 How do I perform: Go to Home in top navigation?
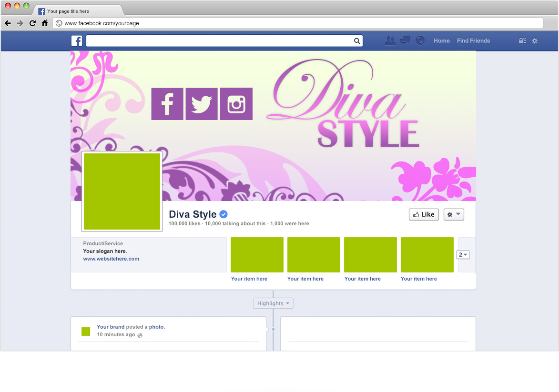click(441, 41)
